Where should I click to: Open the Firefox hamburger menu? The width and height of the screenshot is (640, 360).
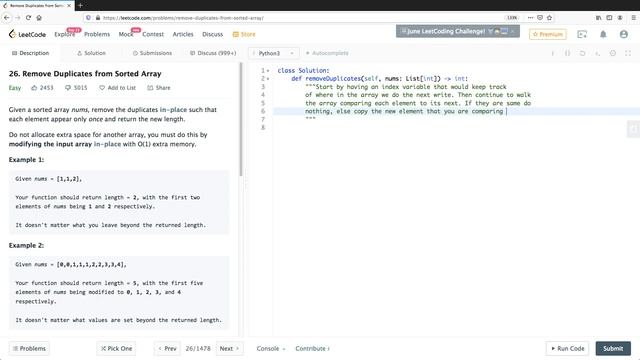coord(633,18)
